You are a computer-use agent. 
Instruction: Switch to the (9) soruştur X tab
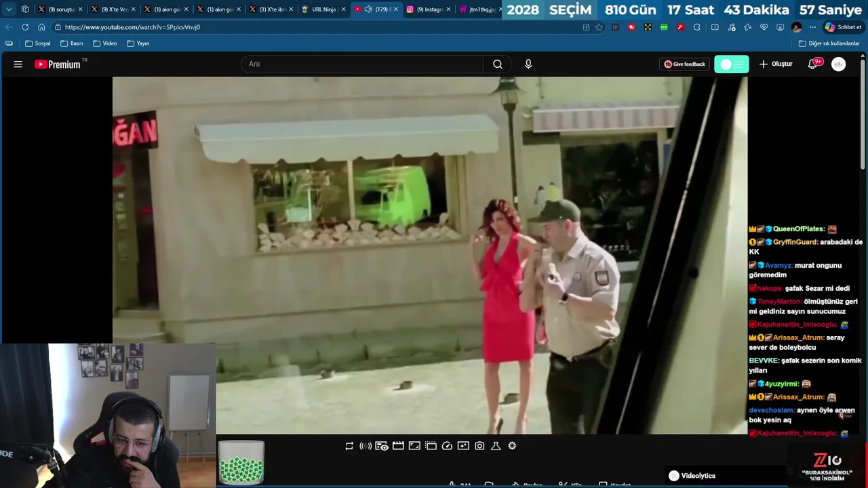pos(60,9)
